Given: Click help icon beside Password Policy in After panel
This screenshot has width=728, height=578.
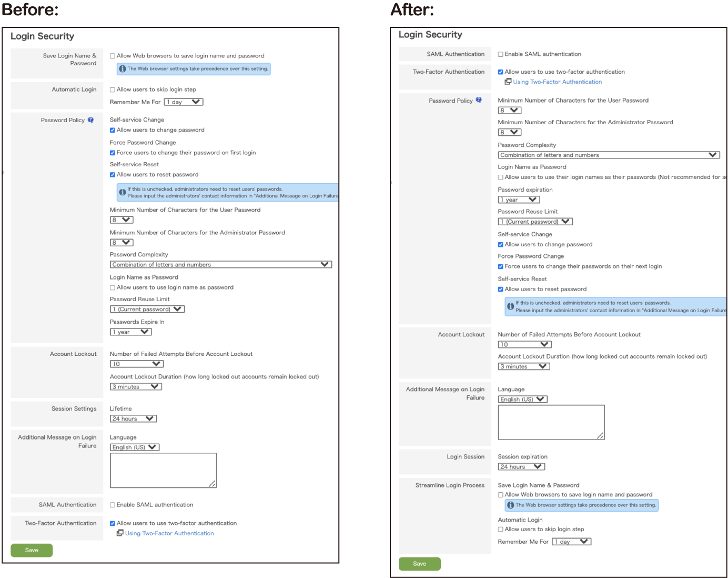Looking at the screenshot, I should tap(479, 100).
